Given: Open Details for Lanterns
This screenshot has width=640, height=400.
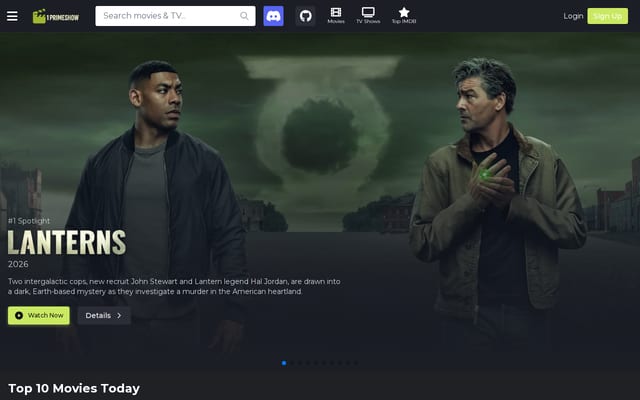Looking at the screenshot, I should (104, 316).
